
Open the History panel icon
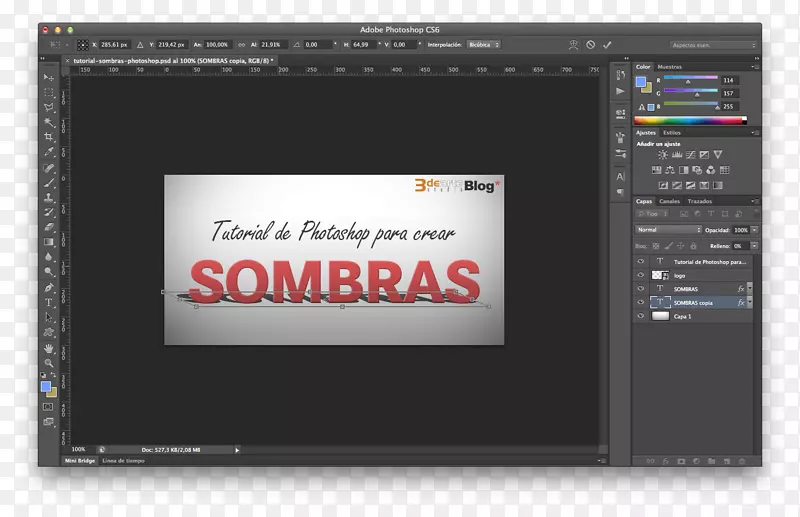(620, 75)
